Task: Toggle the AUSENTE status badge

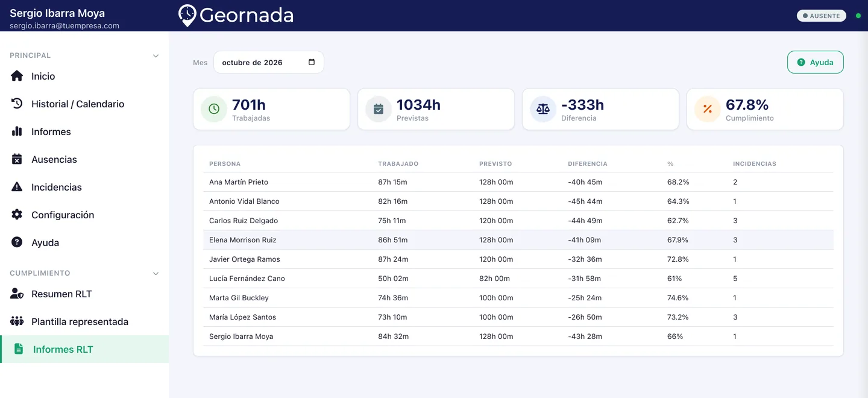Action: pyautogui.click(x=821, y=16)
